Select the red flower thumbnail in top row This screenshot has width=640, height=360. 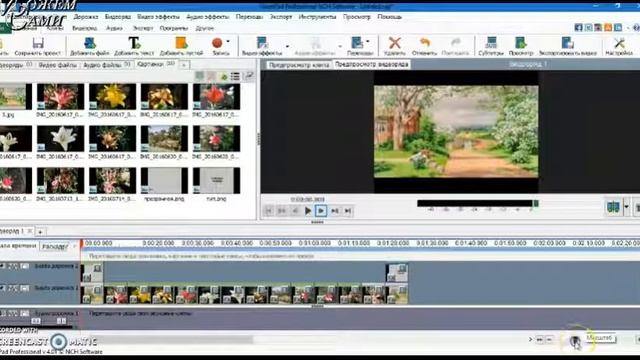[x=216, y=97]
